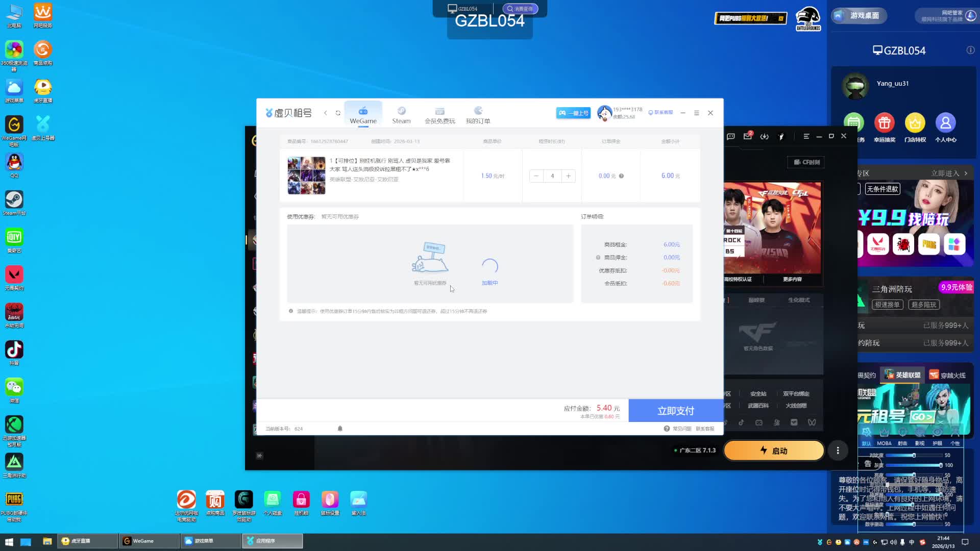Open 幸运抽奖 gift icon
Image resolution: width=980 pixels, height=551 pixels.
coord(884,123)
